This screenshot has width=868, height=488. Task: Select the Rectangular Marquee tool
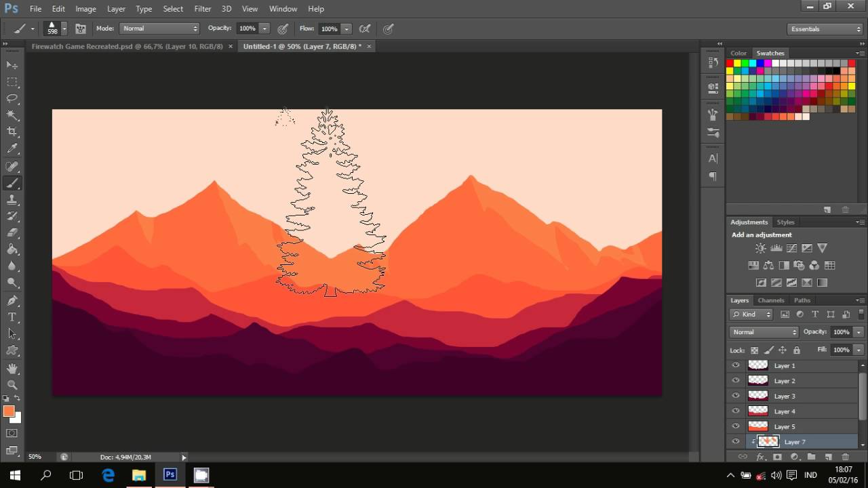pos(12,82)
